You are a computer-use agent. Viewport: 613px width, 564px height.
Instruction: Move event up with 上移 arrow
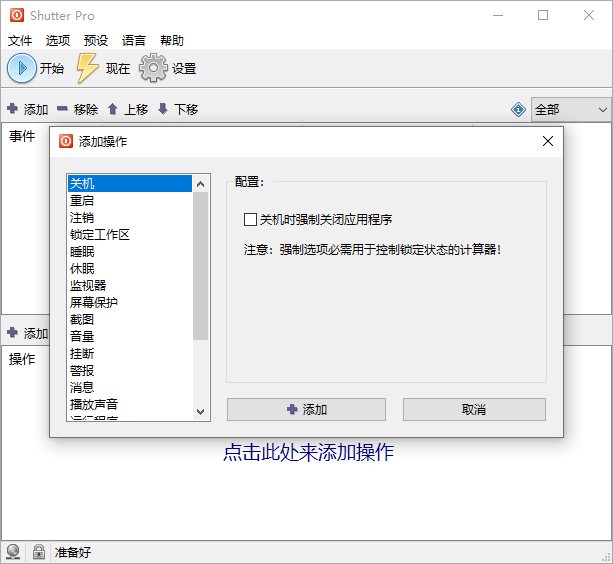click(x=113, y=109)
